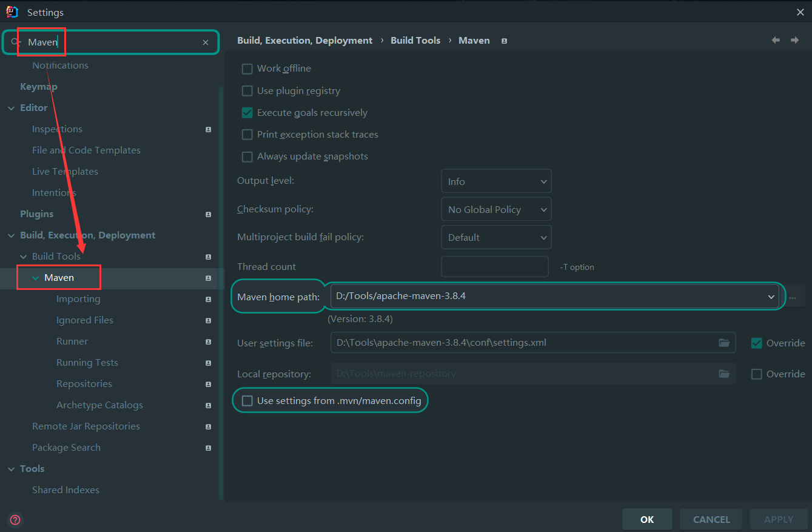This screenshot has height=532, width=812.
Task: Enable Use plugin registry
Action: click(x=247, y=91)
